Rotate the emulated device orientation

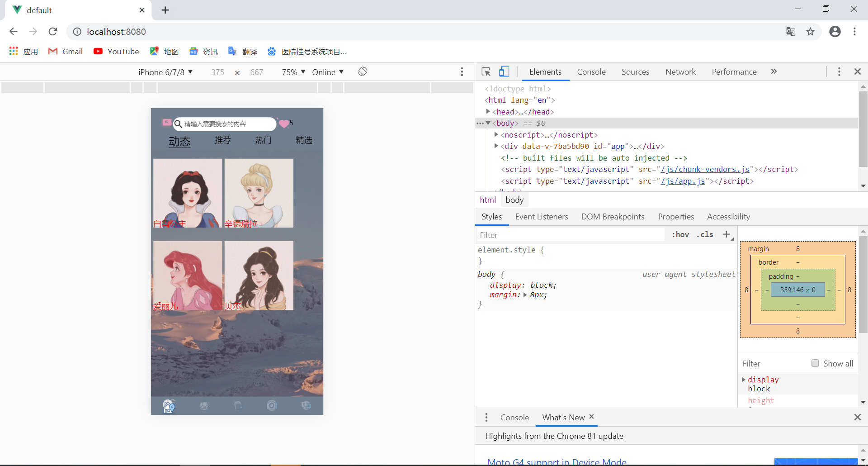pyautogui.click(x=363, y=71)
